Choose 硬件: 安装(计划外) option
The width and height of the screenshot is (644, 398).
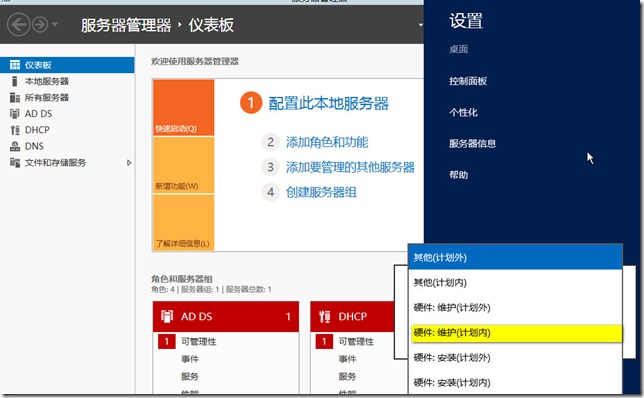tap(515, 358)
